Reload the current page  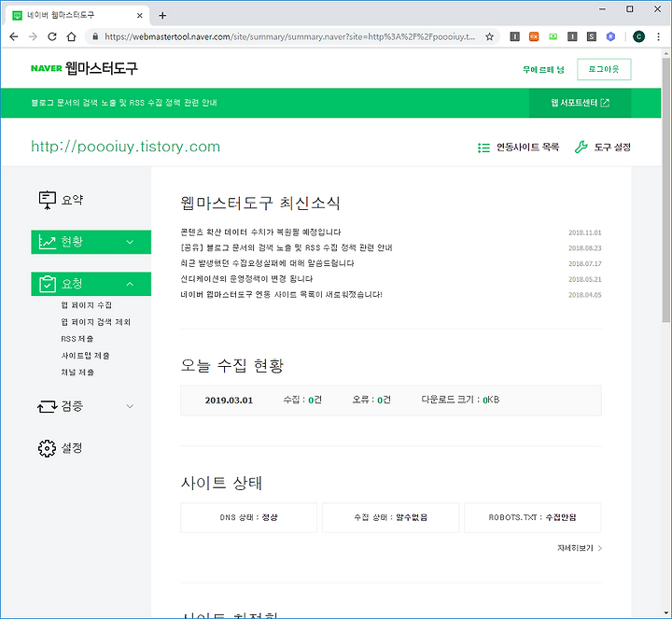tap(52, 36)
